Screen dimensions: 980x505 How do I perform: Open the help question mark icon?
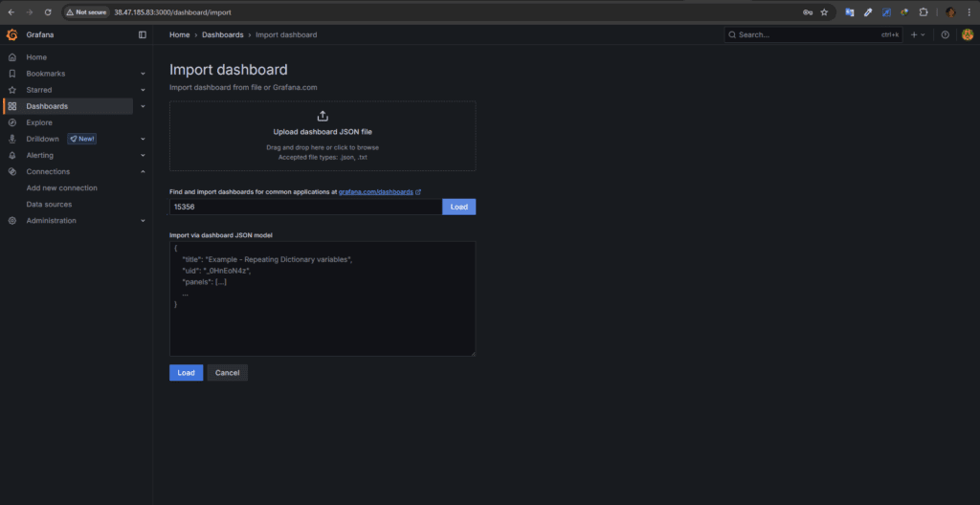coord(945,35)
